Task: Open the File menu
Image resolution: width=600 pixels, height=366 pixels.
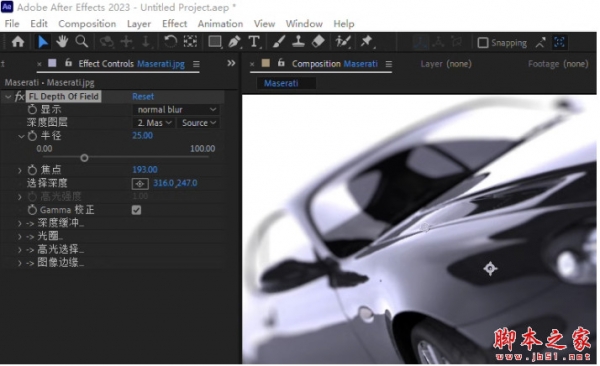Action: point(12,24)
